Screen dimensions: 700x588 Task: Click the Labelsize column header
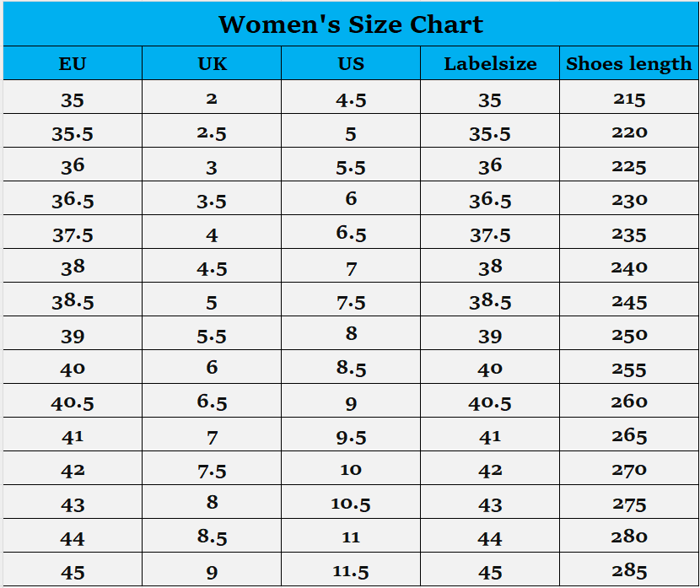coord(490,63)
